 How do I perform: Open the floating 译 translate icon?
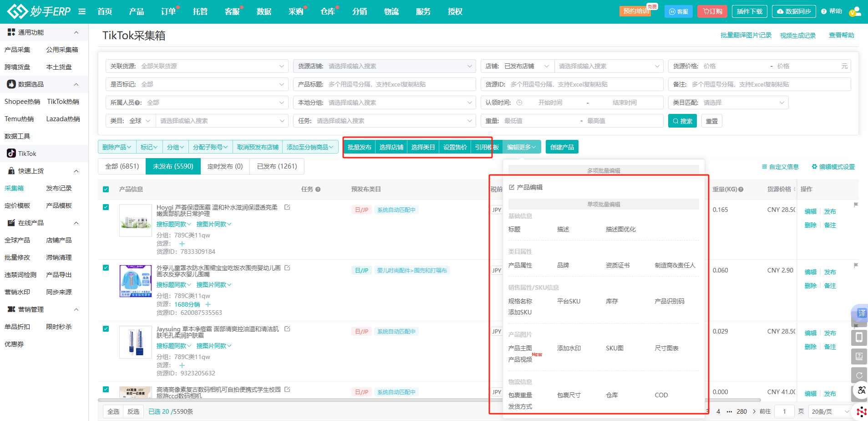[861, 313]
